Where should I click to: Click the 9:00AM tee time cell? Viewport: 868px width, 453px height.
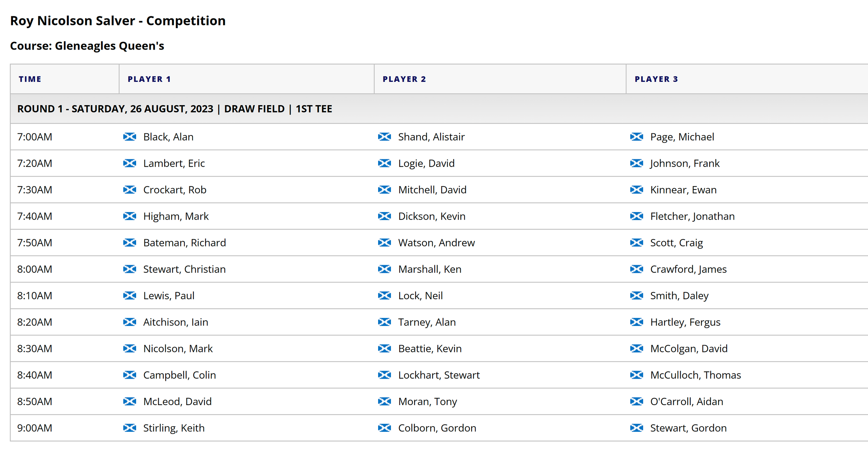pos(35,428)
